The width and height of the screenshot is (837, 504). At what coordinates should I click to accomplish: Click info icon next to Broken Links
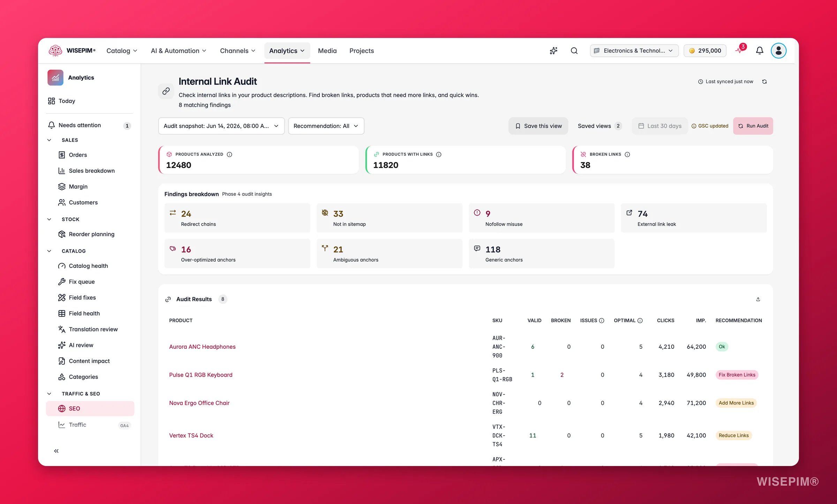[627, 154]
